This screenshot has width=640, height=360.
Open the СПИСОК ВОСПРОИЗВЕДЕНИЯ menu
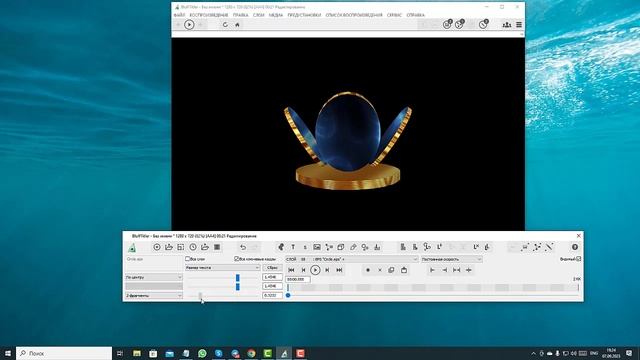click(x=354, y=15)
